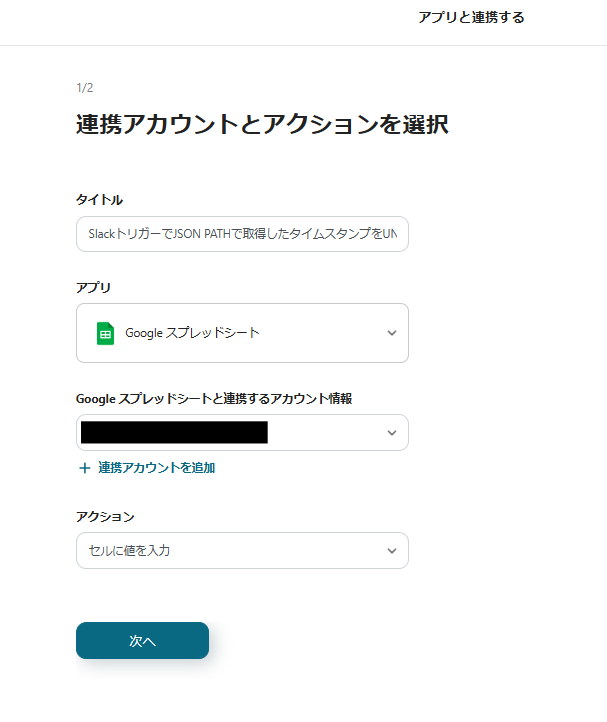Screen dimensions: 607x722
Task: Click the 1/2 step indicator
Action: 85,88
